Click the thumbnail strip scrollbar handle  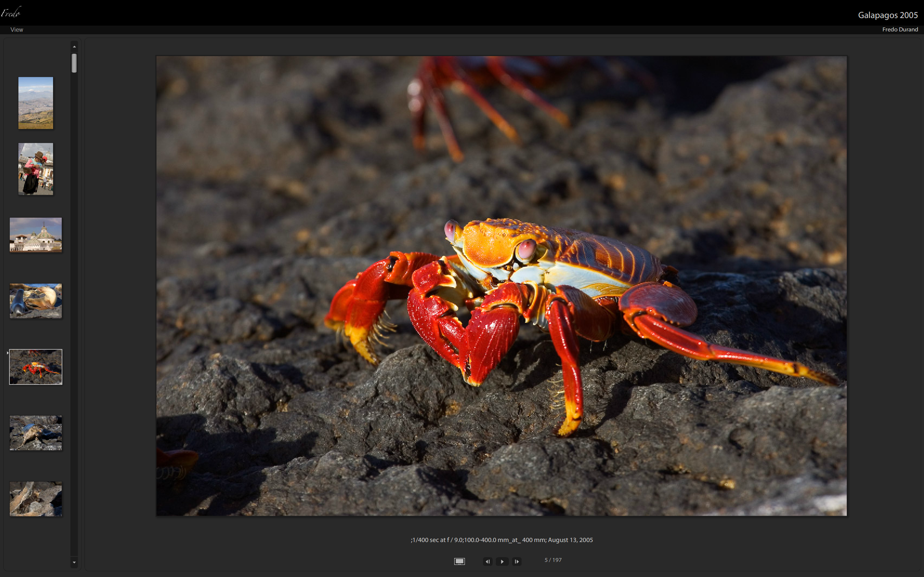[74, 63]
